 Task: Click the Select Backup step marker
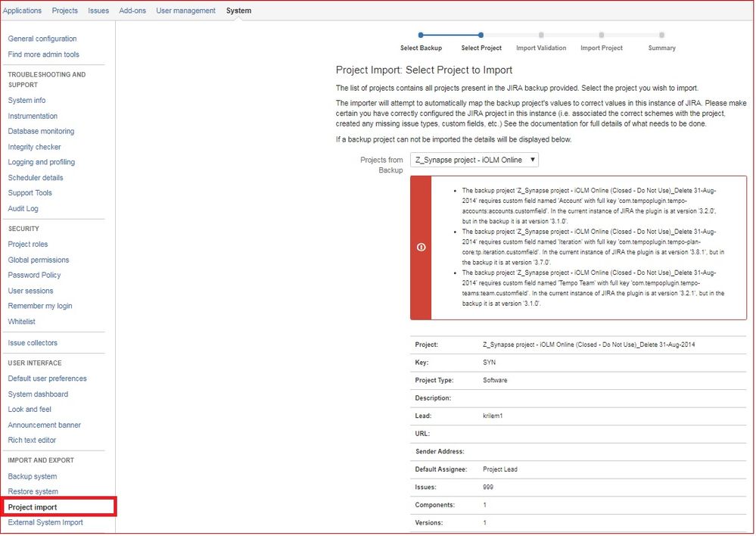pos(421,35)
